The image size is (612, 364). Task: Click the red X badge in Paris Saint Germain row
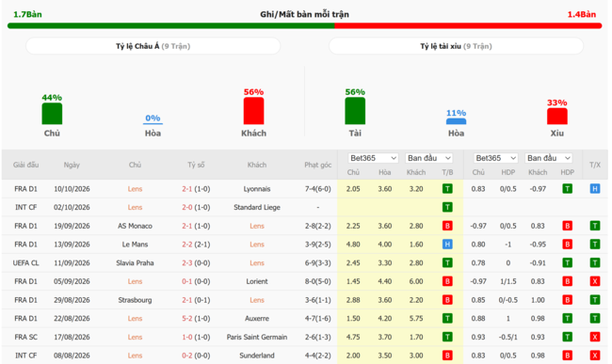coord(594,337)
